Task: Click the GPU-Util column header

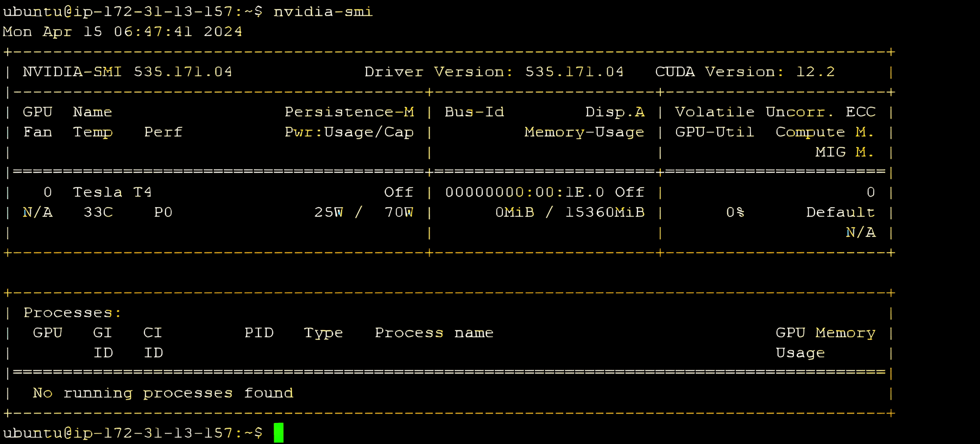Action: [713, 132]
